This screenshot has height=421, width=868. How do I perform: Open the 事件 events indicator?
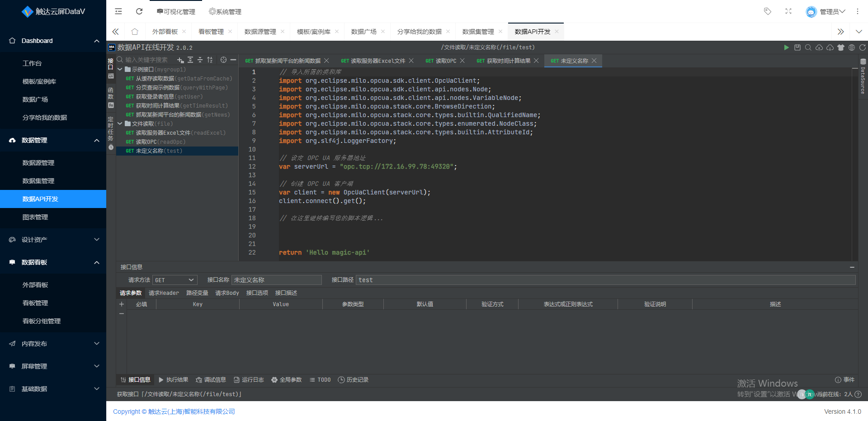coord(845,380)
